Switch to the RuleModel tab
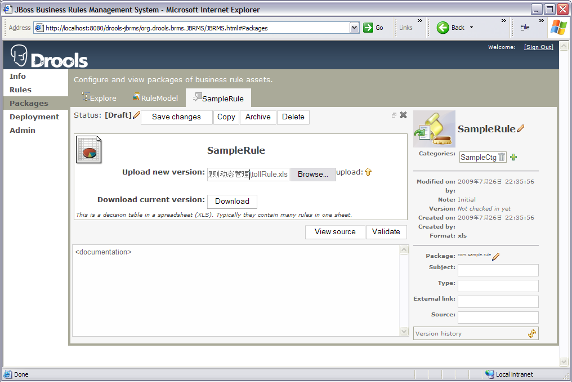The height and width of the screenshot is (382, 572). click(x=155, y=98)
